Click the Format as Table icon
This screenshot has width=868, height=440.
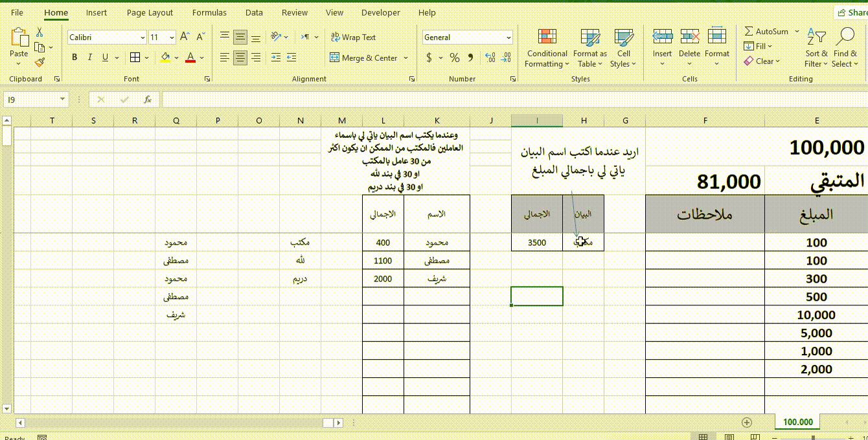pos(590,49)
